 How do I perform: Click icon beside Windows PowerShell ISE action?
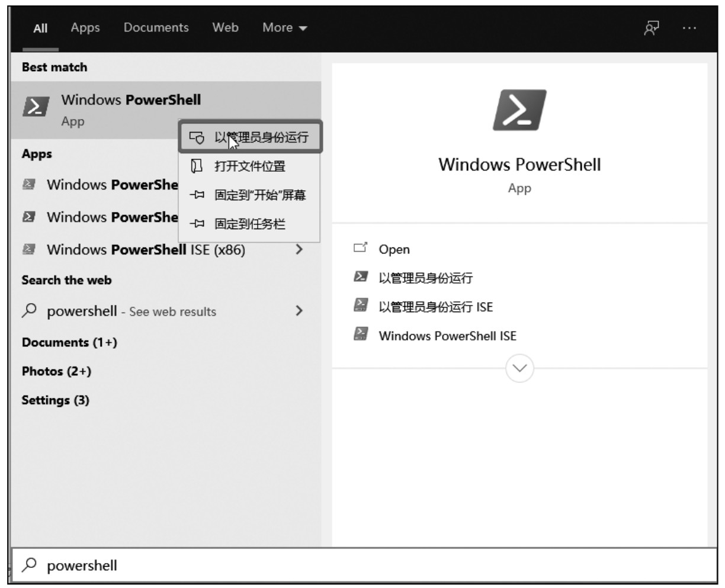(x=360, y=335)
